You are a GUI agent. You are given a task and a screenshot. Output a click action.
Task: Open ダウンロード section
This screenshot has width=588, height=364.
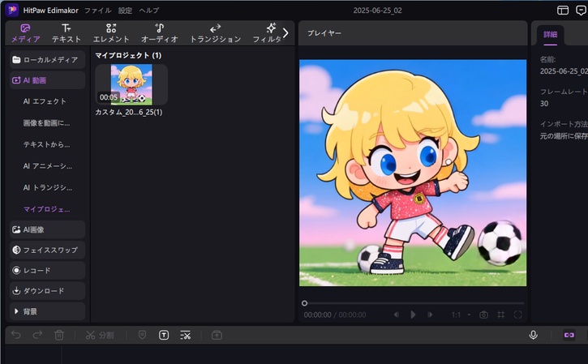(47, 291)
